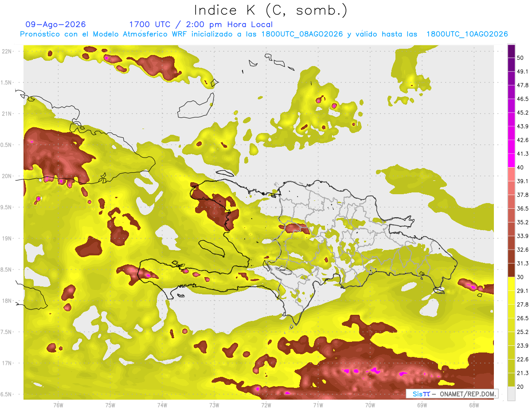Click the "26.5" color scale label
The width and height of the screenshot is (532, 411).
point(523,318)
